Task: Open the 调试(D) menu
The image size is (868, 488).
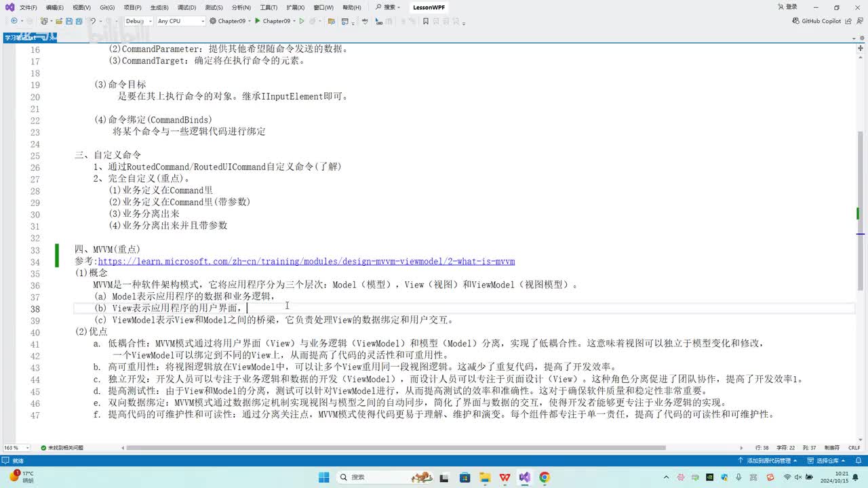Action: pyautogui.click(x=186, y=7)
